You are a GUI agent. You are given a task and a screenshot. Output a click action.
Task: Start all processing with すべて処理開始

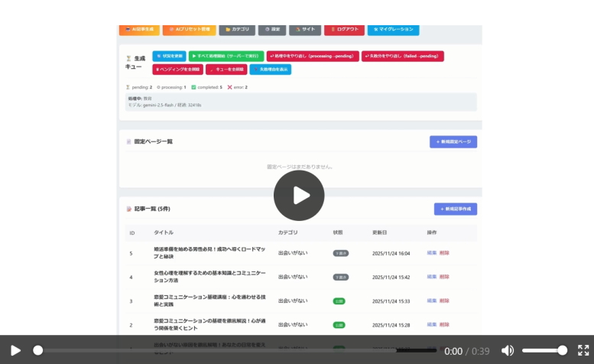[x=226, y=56]
